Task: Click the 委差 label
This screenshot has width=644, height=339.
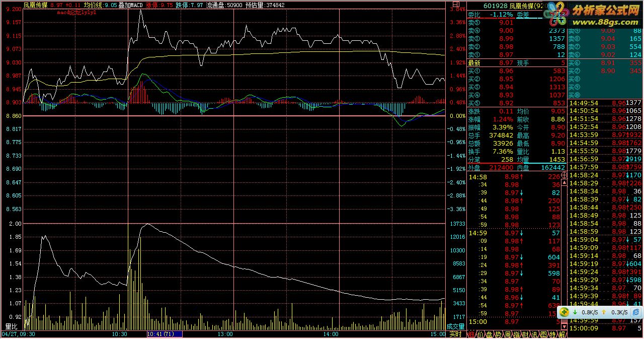Action: point(523,15)
